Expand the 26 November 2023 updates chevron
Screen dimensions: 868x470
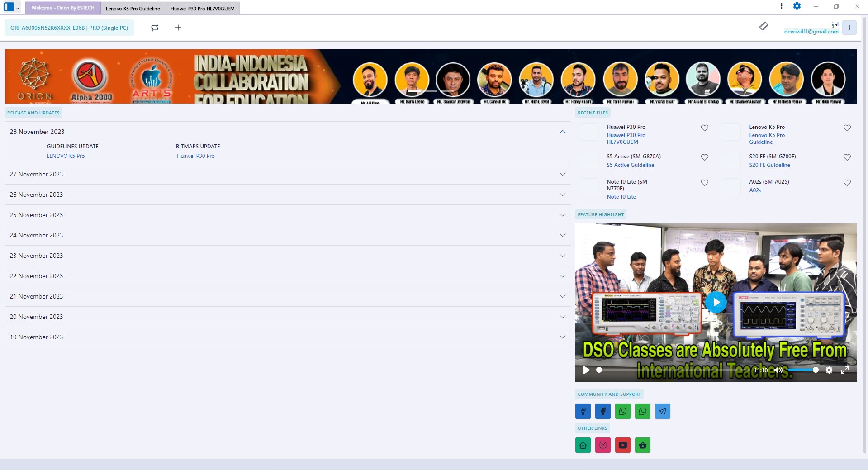[x=563, y=195]
